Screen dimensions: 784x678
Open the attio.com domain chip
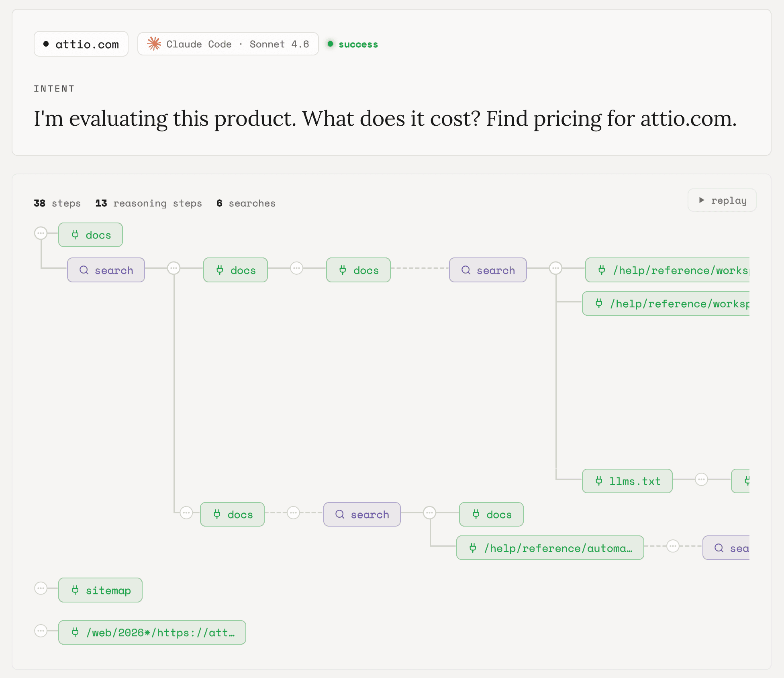click(x=81, y=44)
